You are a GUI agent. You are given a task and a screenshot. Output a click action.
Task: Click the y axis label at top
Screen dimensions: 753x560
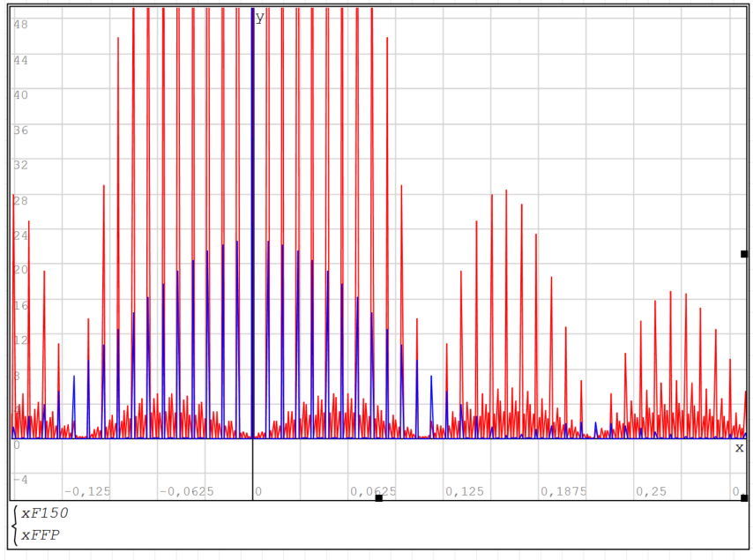click(x=260, y=17)
